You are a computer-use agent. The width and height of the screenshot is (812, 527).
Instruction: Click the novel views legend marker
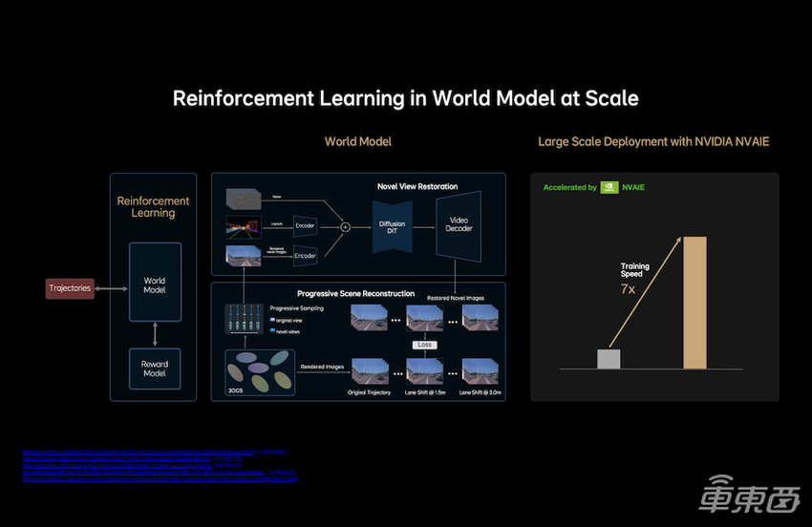275,330
